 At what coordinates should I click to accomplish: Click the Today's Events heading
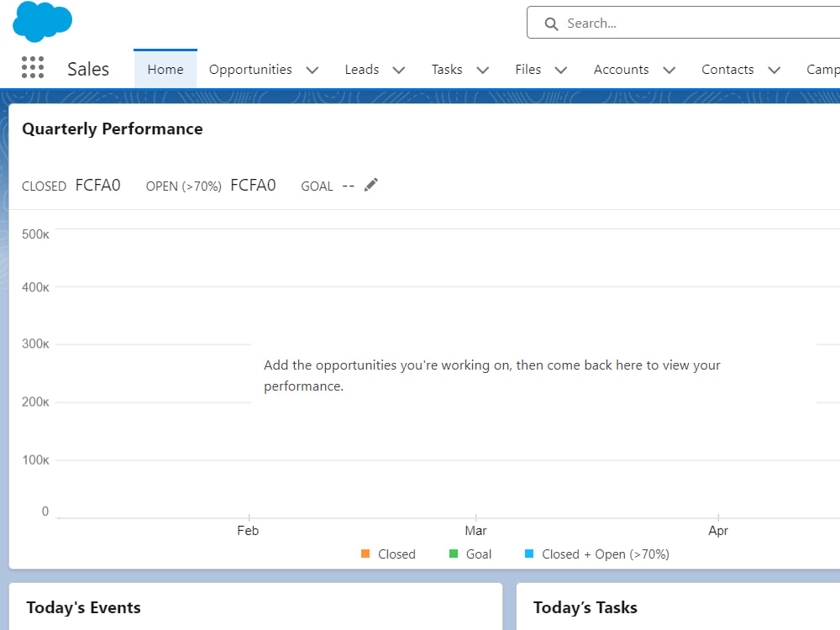coord(83,607)
